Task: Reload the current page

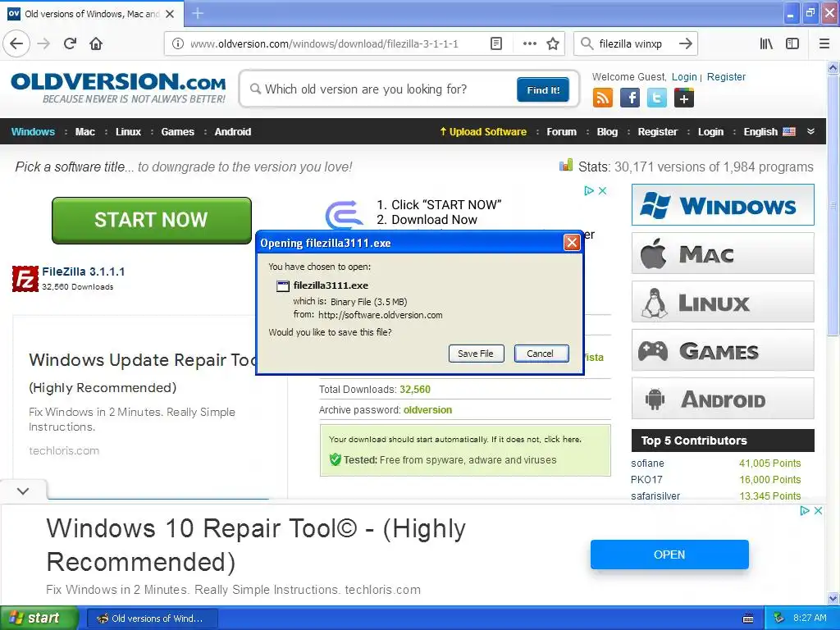Action: click(x=70, y=43)
